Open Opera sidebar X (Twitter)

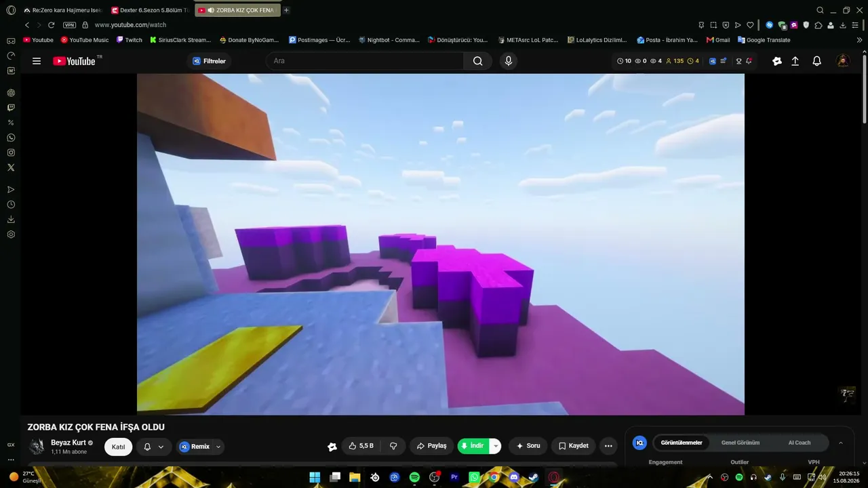pyautogui.click(x=11, y=167)
